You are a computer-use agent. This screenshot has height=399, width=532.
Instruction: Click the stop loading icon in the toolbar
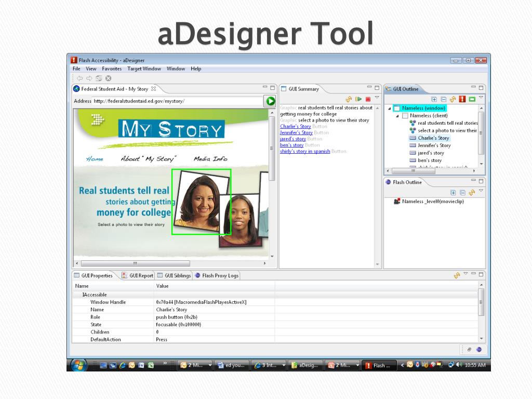pos(108,78)
